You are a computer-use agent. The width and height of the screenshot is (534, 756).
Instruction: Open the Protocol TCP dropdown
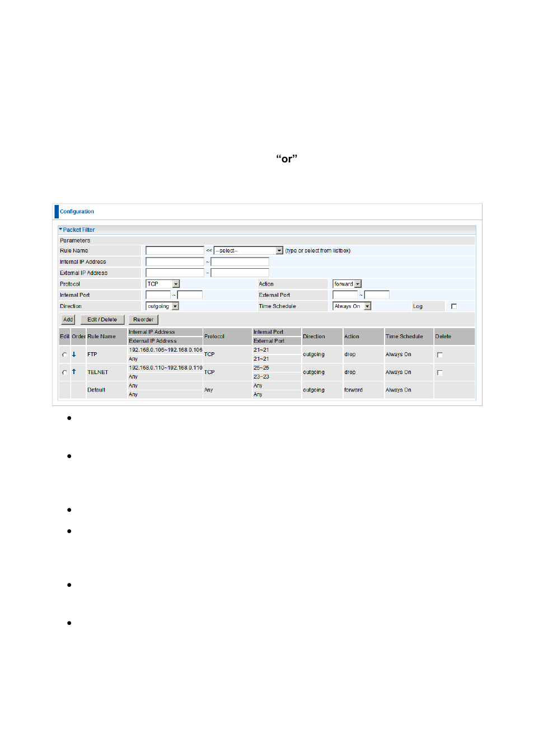163,284
